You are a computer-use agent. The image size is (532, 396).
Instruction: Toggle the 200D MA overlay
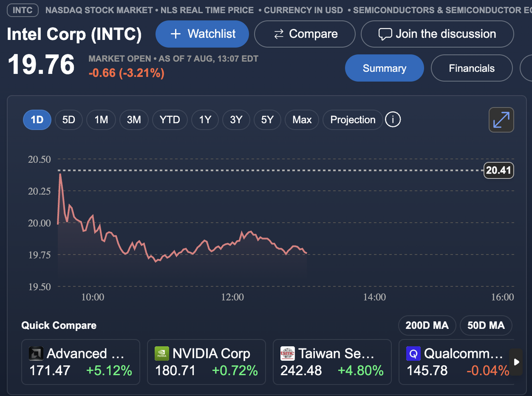coord(427,325)
